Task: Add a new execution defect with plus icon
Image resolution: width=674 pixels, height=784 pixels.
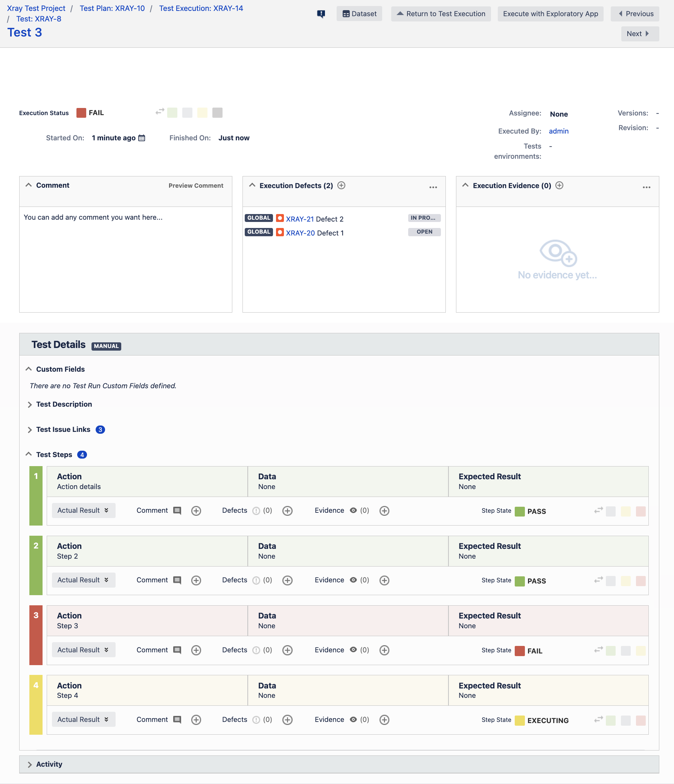Action: 341,185
